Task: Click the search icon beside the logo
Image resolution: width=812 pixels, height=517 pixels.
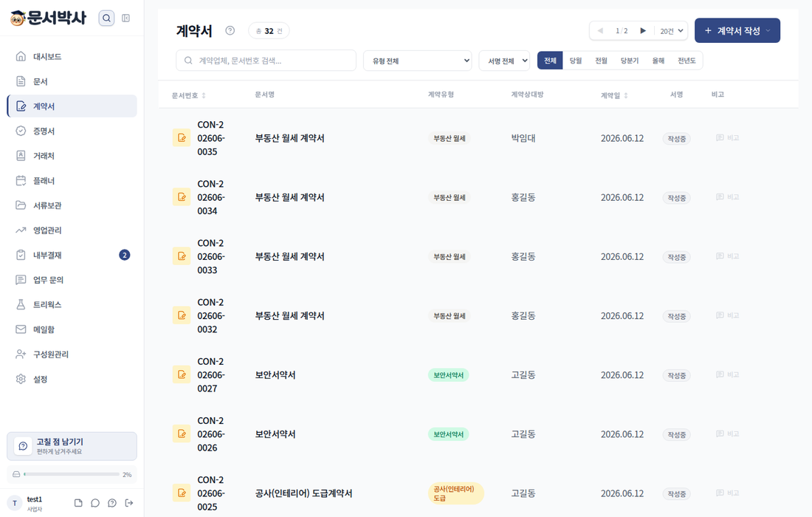Action: click(x=106, y=18)
